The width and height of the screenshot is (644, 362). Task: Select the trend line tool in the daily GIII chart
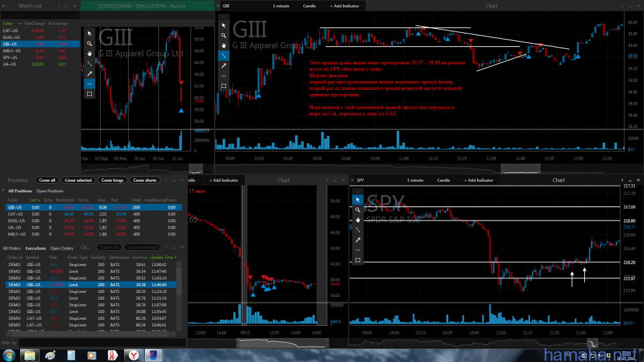point(89,64)
